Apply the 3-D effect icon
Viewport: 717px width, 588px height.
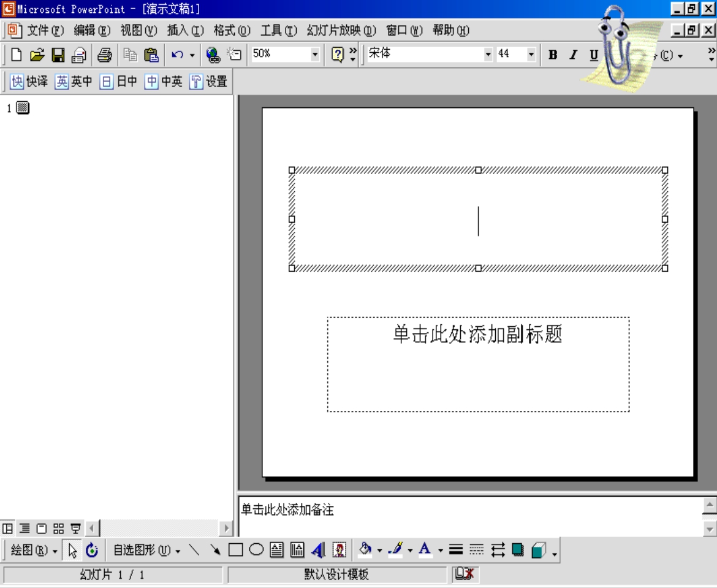[539, 549]
